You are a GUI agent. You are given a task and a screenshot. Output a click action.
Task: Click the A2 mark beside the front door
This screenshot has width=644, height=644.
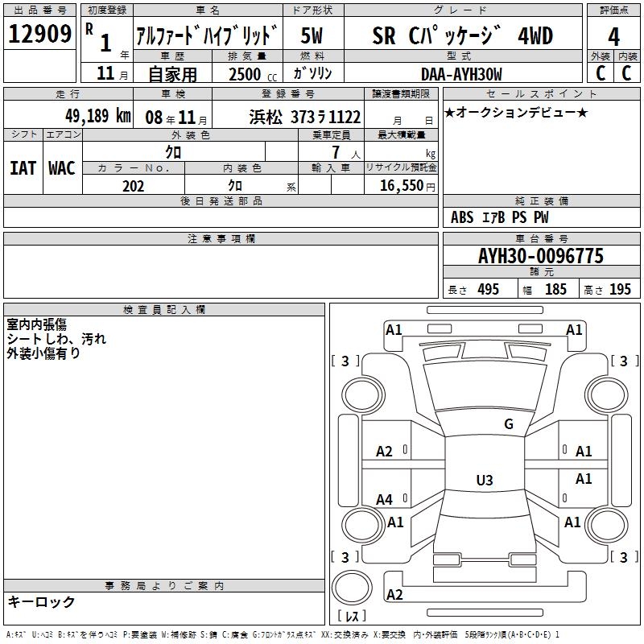click(x=385, y=452)
